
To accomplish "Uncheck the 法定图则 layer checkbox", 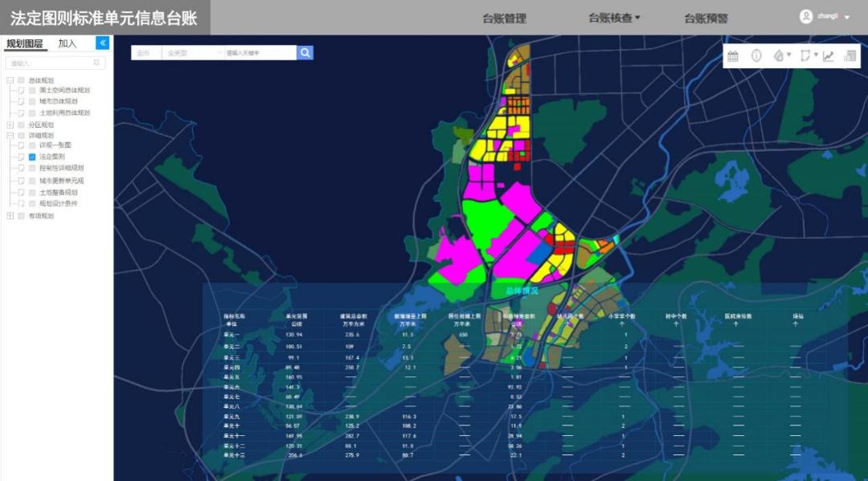I will pyautogui.click(x=32, y=158).
